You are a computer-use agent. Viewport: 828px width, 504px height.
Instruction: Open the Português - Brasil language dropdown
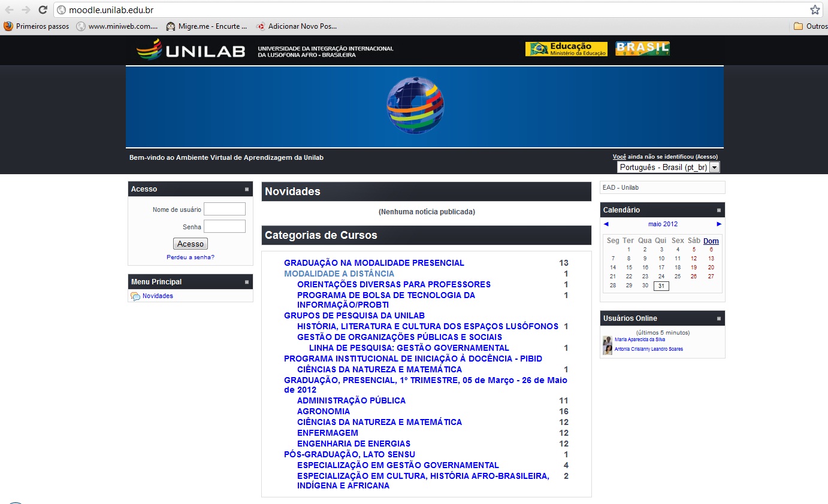[668, 168]
